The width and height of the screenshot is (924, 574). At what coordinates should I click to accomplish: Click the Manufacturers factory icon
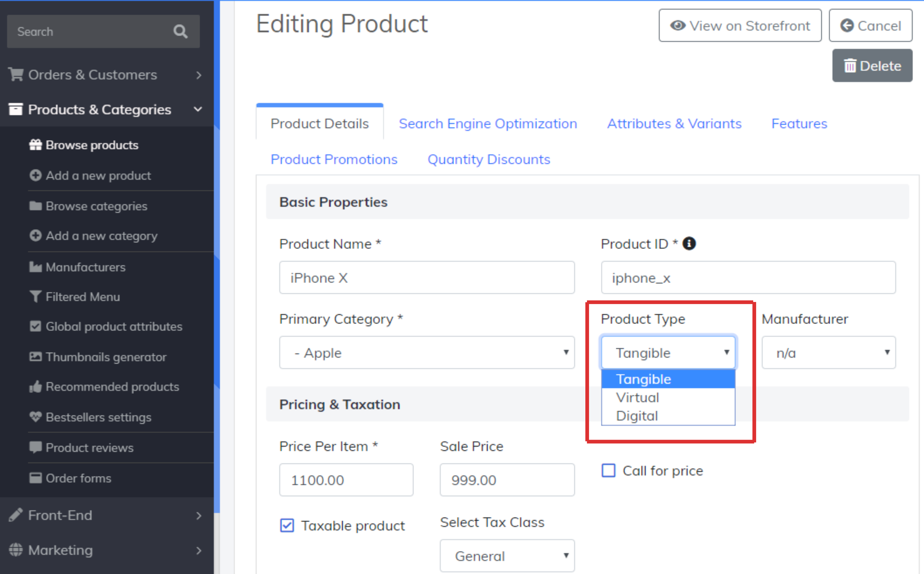tap(35, 267)
